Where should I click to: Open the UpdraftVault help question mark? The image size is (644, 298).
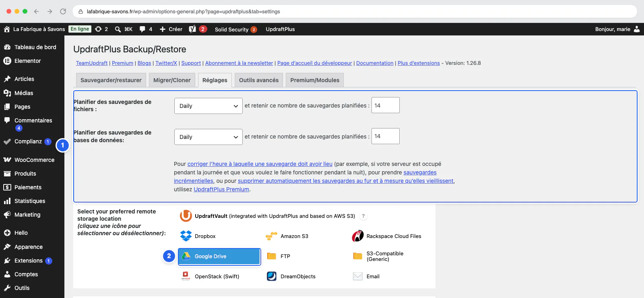coord(363,216)
